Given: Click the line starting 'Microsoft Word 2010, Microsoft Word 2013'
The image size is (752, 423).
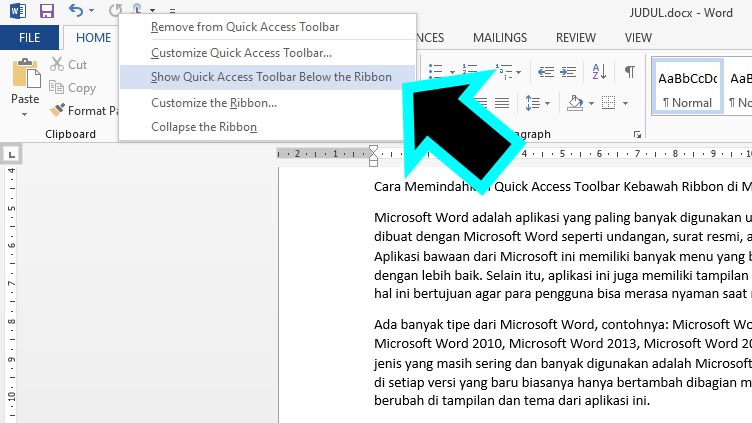Looking at the screenshot, I should pos(563,344).
